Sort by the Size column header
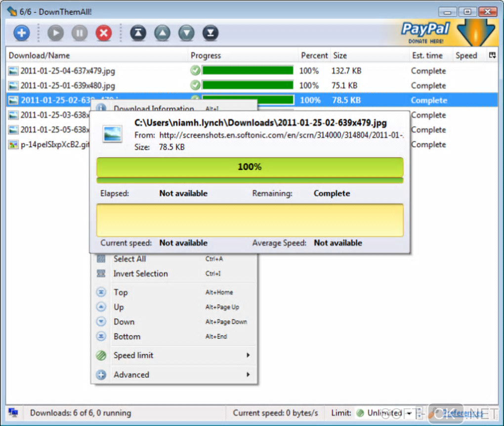This screenshot has width=504, height=426. pyautogui.click(x=369, y=55)
